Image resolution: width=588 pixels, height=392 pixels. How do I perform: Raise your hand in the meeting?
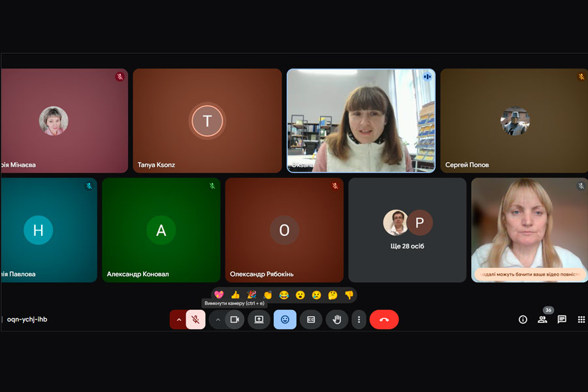(x=336, y=319)
